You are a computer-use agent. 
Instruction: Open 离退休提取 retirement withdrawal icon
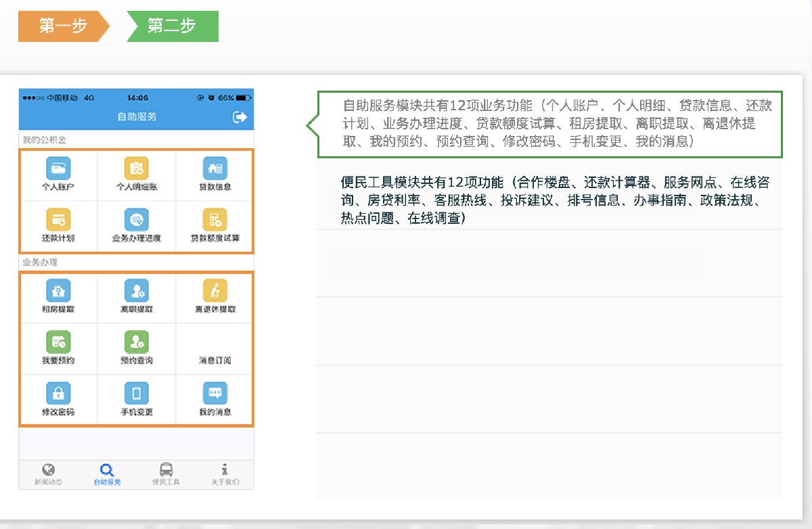click(x=215, y=291)
